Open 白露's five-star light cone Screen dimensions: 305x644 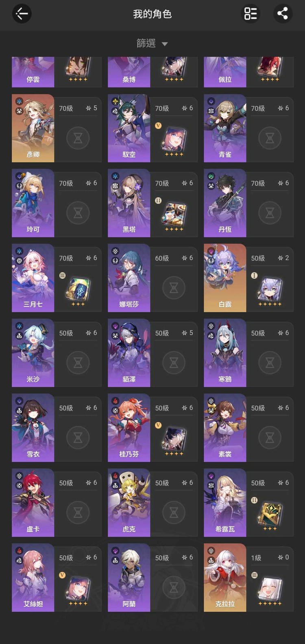pyautogui.click(x=270, y=290)
